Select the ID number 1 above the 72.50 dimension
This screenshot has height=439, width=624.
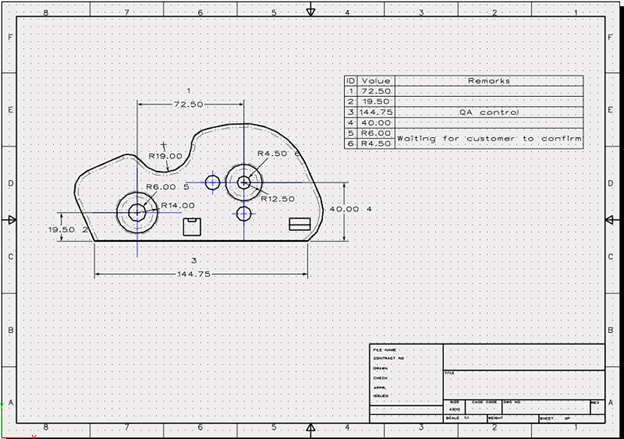189,91
